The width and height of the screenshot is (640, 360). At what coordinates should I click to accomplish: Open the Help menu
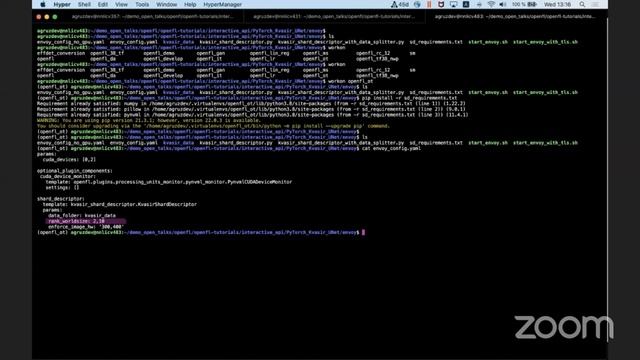190,4
